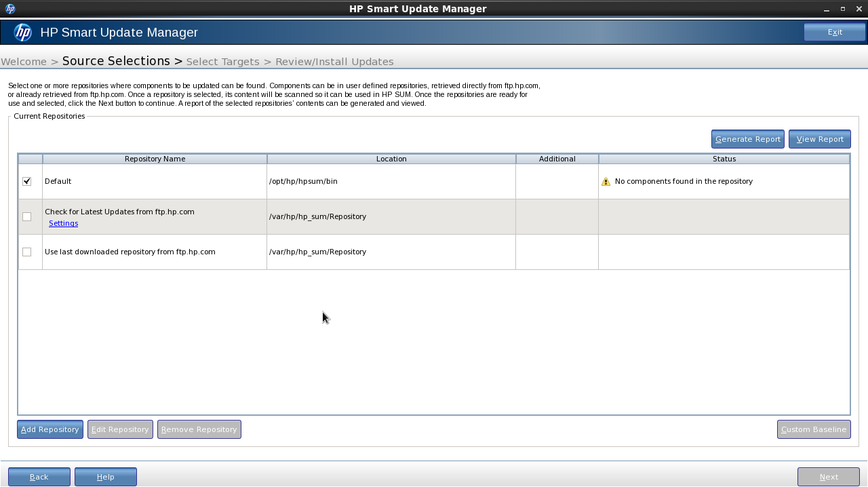Click the warning icon in the Default row status

(x=606, y=182)
